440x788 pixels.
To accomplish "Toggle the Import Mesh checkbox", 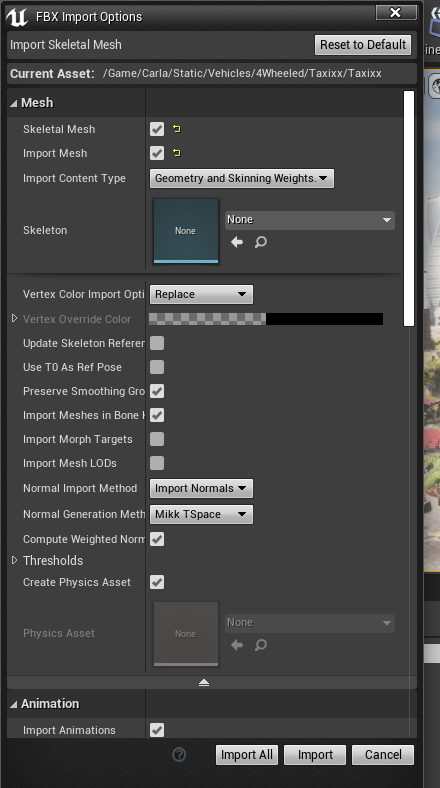I will click(157, 153).
